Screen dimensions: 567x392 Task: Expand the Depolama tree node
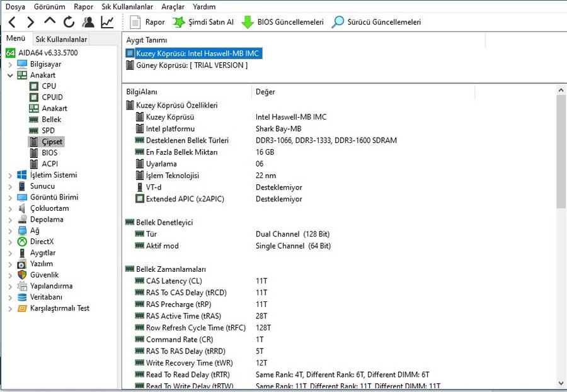click(10, 220)
